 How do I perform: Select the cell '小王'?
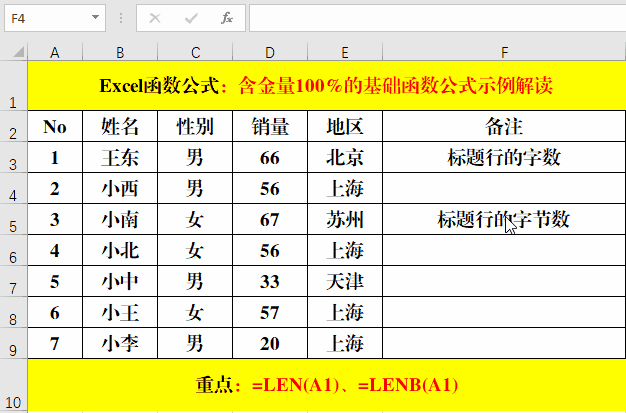120,312
